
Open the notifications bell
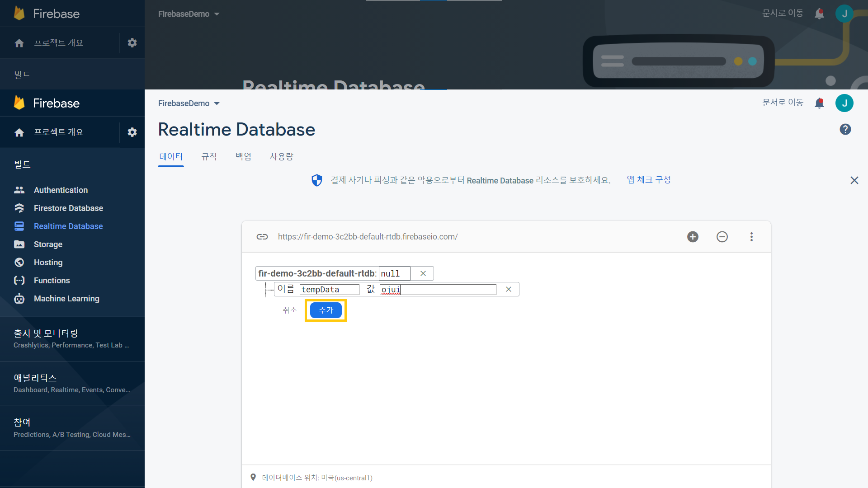819,103
